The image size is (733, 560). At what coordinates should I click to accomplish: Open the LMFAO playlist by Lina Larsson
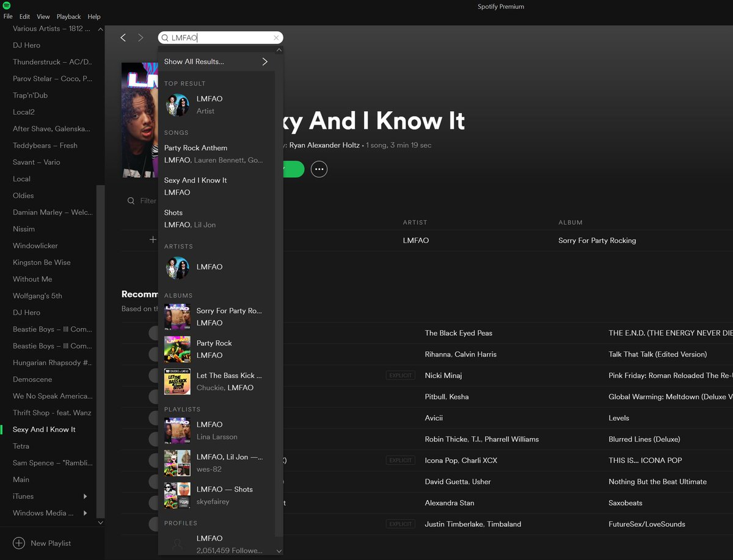coord(177,431)
